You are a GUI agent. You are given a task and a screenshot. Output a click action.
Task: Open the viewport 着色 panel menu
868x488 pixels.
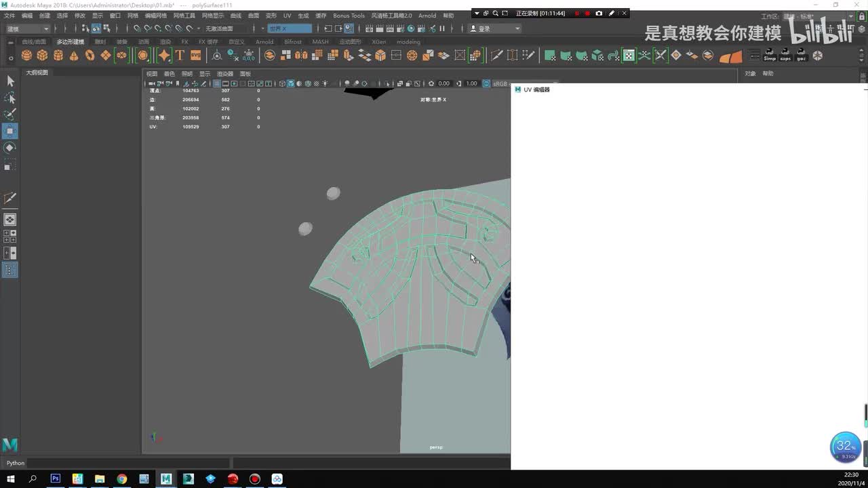pyautogui.click(x=170, y=74)
